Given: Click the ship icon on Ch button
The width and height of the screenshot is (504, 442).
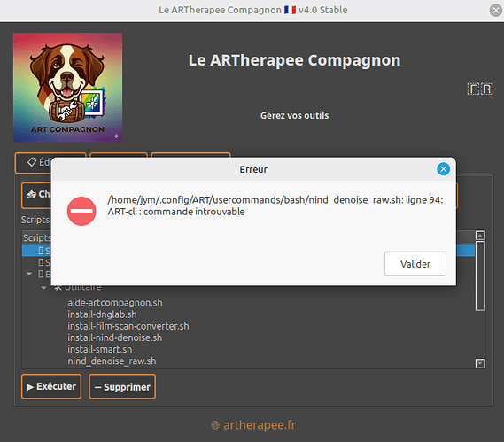Looking at the screenshot, I should pos(31,194).
